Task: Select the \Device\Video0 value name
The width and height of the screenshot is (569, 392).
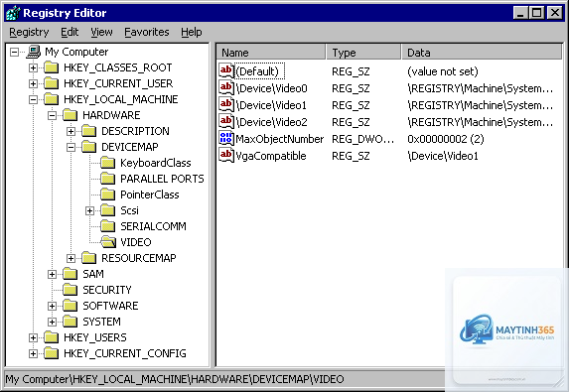Action: point(271,88)
